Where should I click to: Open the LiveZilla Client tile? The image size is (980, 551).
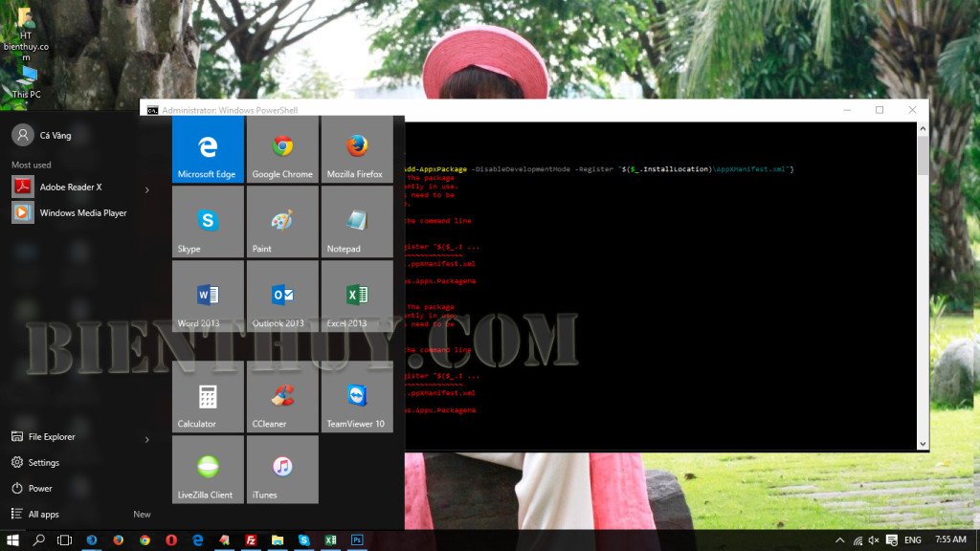(x=208, y=469)
